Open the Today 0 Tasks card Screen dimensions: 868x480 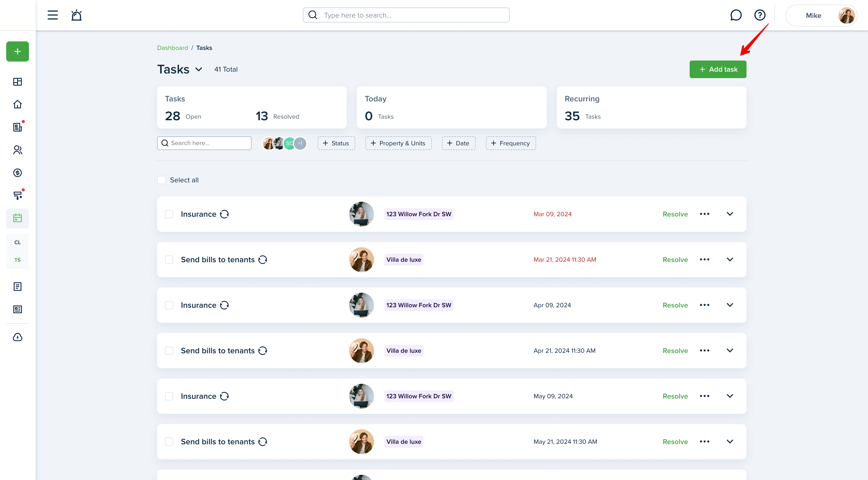452,108
